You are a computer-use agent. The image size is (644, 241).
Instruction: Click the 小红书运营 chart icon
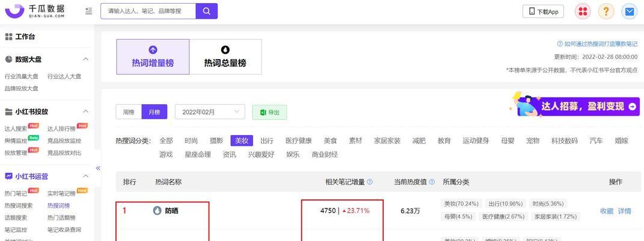click(x=8, y=177)
